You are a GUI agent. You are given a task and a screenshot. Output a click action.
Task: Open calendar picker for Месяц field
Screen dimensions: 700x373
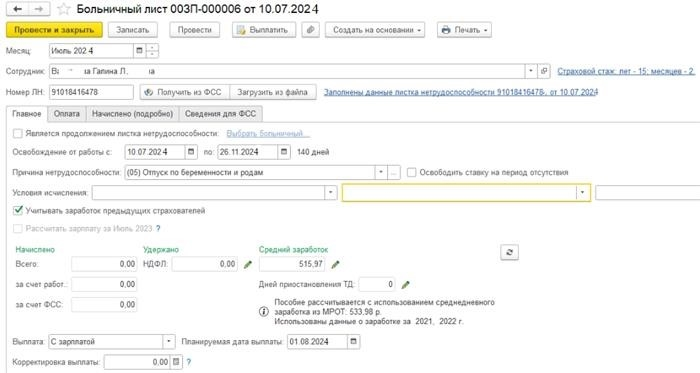139,50
